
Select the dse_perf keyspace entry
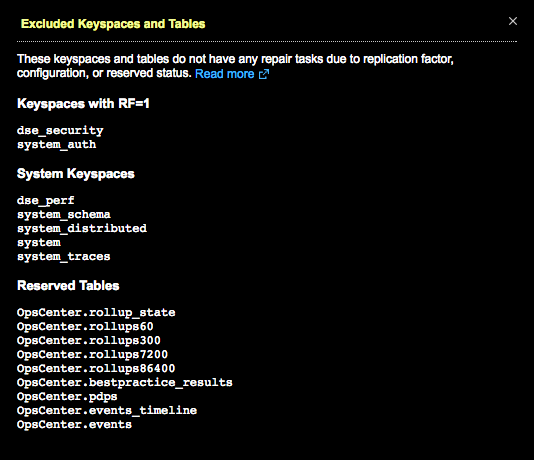(x=46, y=200)
